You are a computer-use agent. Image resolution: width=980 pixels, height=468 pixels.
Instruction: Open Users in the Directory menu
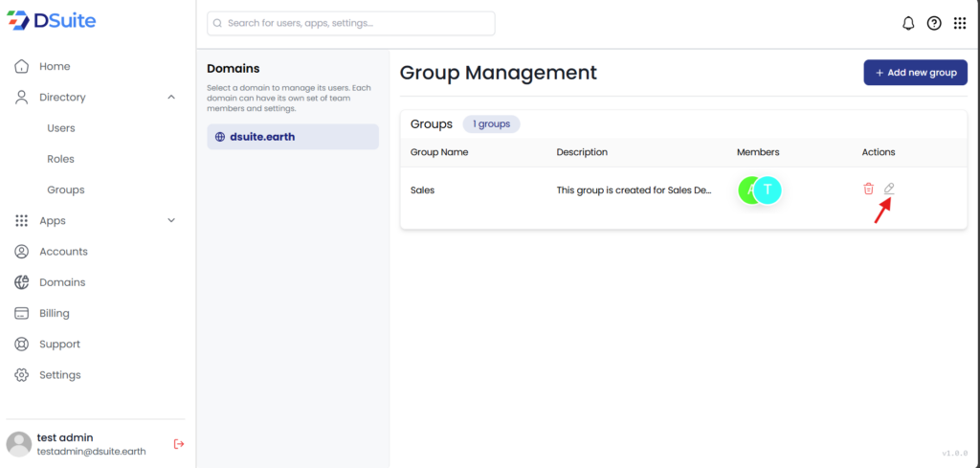pyautogui.click(x=61, y=128)
